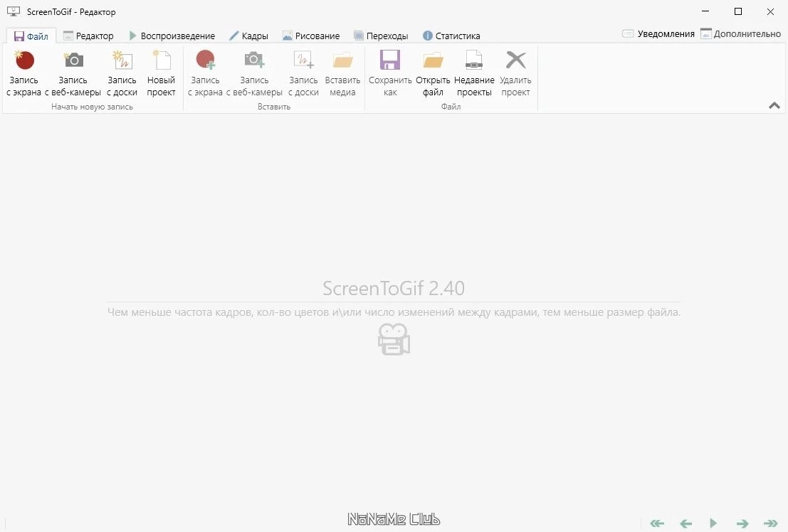Viewport: 788px width, 532px height.
Task: Select the Переходы tab
Action: pos(381,36)
